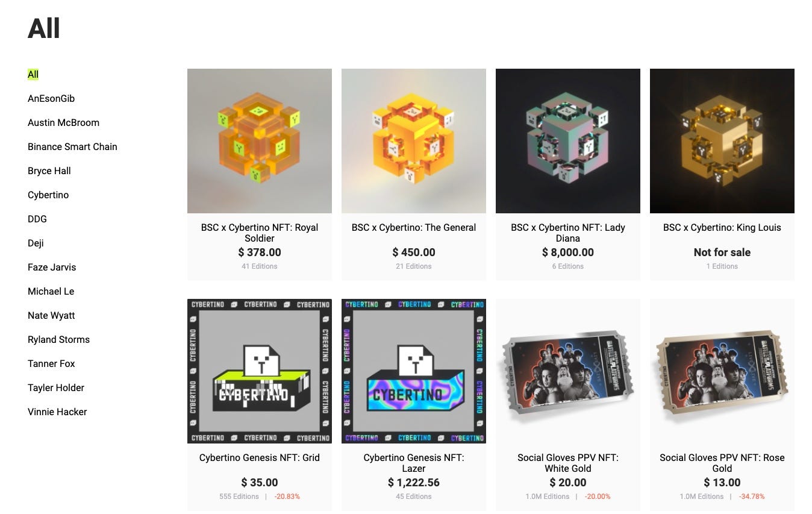Choose Faze Jarvis from the category list
Image resolution: width=812 pixels, height=514 pixels.
pyautogui.click(x=52, y=267)
